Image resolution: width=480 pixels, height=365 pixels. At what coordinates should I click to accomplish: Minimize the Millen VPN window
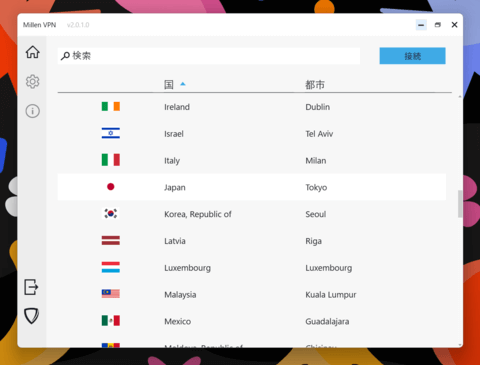[x=421, y=25]
